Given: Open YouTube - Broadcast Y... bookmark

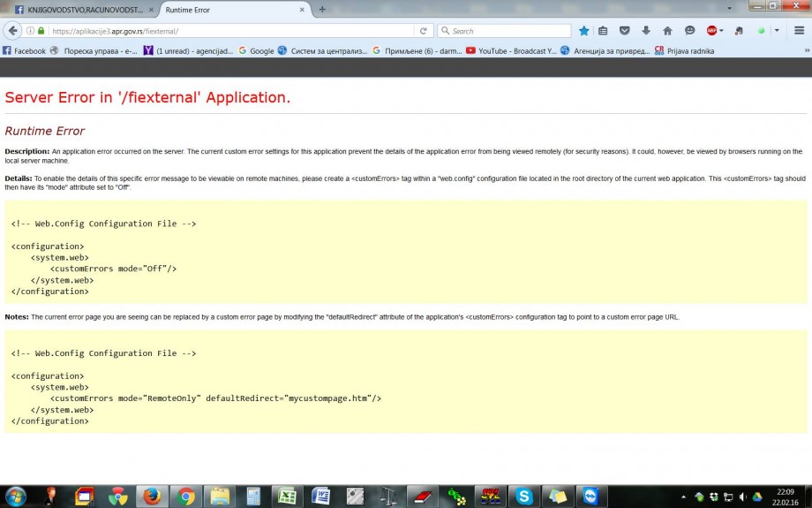Looking at the screenshot, I should 511,51.
